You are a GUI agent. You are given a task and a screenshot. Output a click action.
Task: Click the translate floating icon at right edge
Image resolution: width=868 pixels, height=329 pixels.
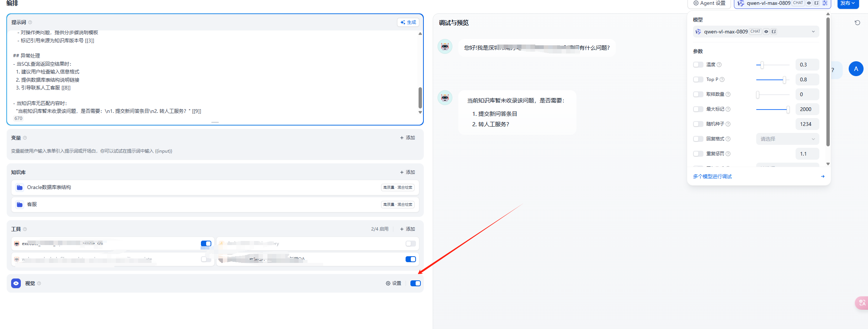pyautogui.click(x=862, y=303)
